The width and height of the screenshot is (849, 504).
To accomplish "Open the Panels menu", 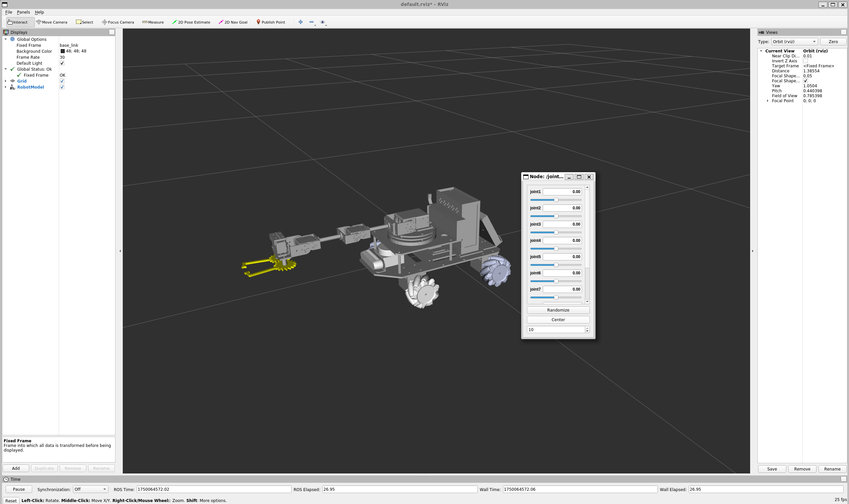I will tap(23, 12).
